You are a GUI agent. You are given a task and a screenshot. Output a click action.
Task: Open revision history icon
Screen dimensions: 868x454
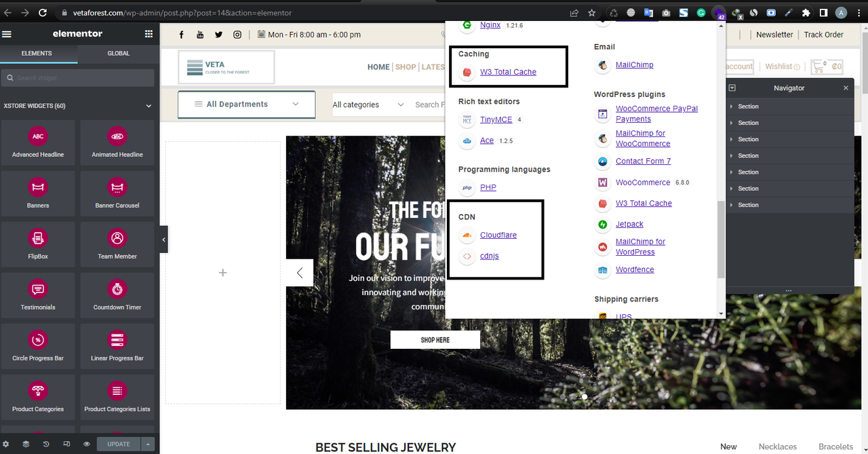(x=46, y=444)
